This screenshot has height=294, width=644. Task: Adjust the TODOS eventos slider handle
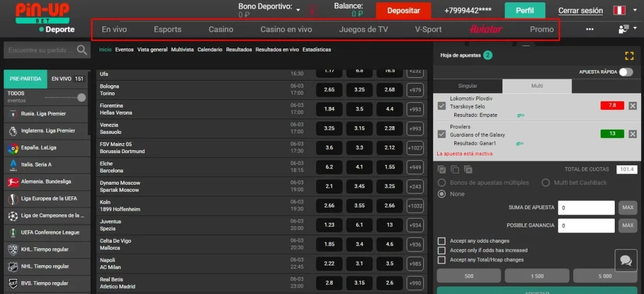point(82,98)
